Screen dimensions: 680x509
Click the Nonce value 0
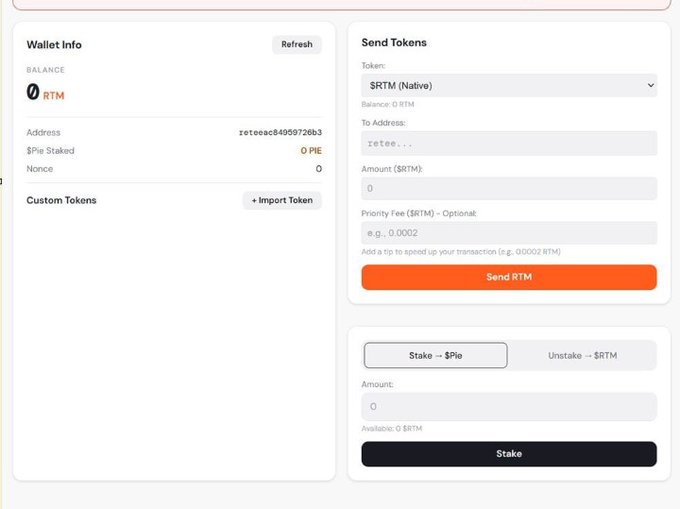[x=319, y=169]
